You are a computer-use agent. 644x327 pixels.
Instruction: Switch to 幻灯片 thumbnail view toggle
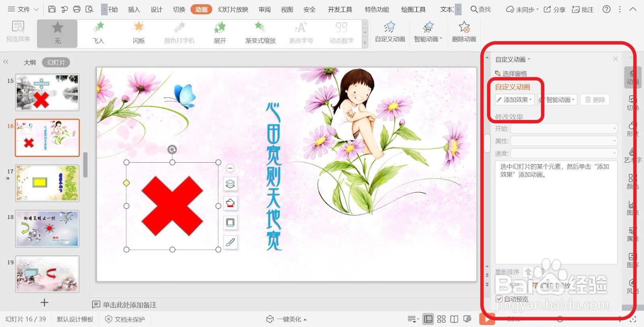point(56,62)
